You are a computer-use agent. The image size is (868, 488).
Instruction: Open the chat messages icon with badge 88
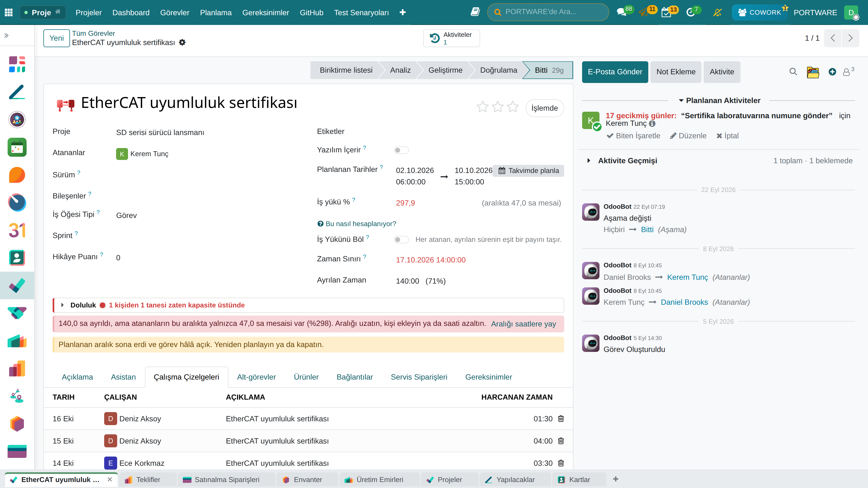[x=621, y=12]
